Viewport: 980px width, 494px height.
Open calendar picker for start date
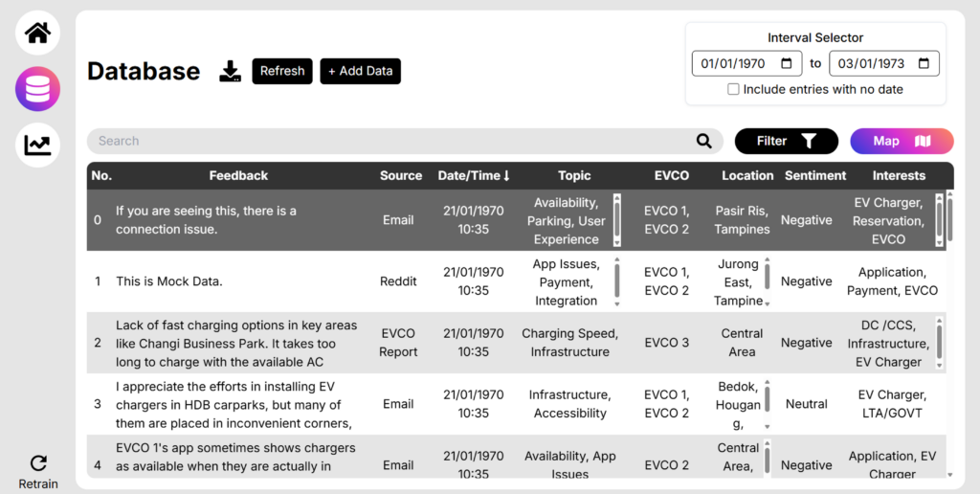(786, 64)
